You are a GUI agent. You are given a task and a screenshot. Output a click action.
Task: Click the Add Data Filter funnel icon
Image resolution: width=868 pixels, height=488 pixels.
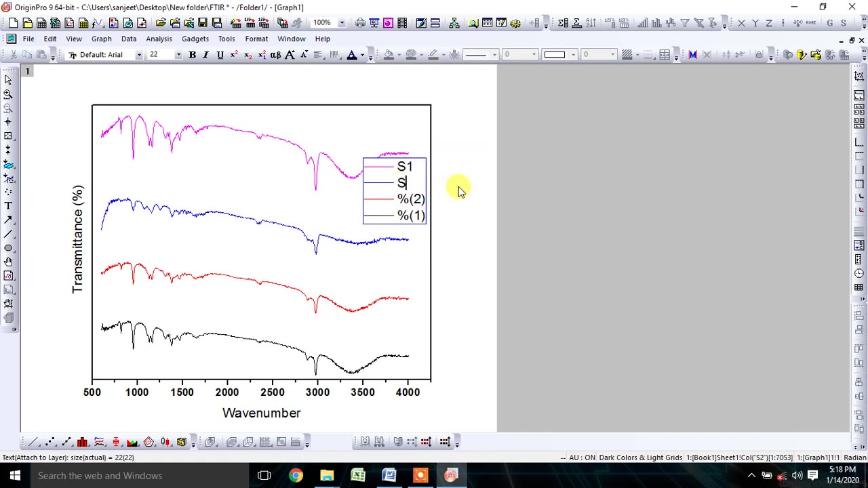685,23
